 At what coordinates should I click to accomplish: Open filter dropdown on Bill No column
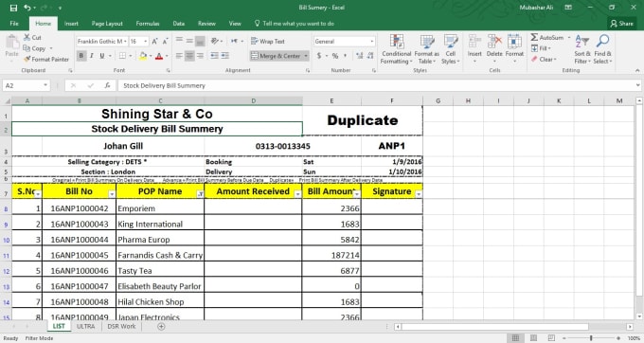[x=112, y=194]
